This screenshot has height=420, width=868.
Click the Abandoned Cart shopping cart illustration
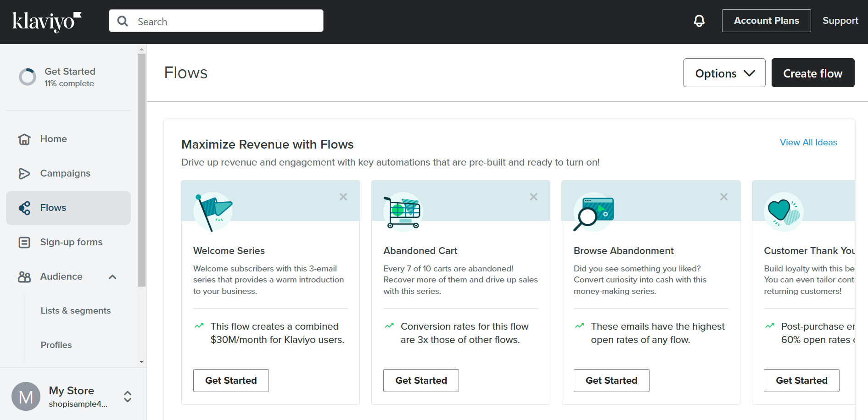click(403, 212)
